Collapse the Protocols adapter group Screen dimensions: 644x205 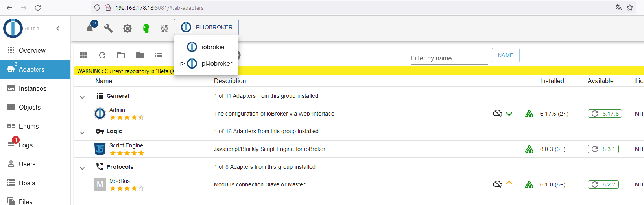(82, 168)
